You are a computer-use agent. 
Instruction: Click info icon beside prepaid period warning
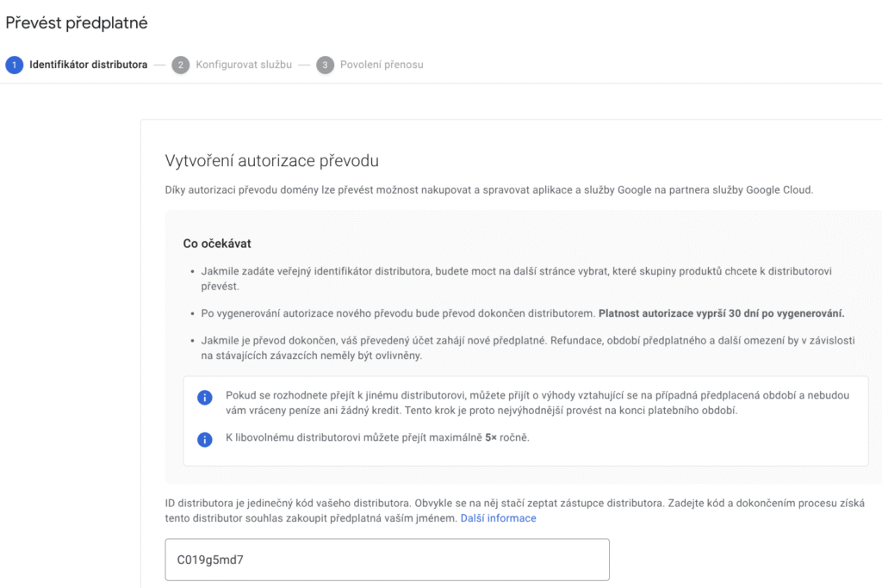tap(205, 397)
